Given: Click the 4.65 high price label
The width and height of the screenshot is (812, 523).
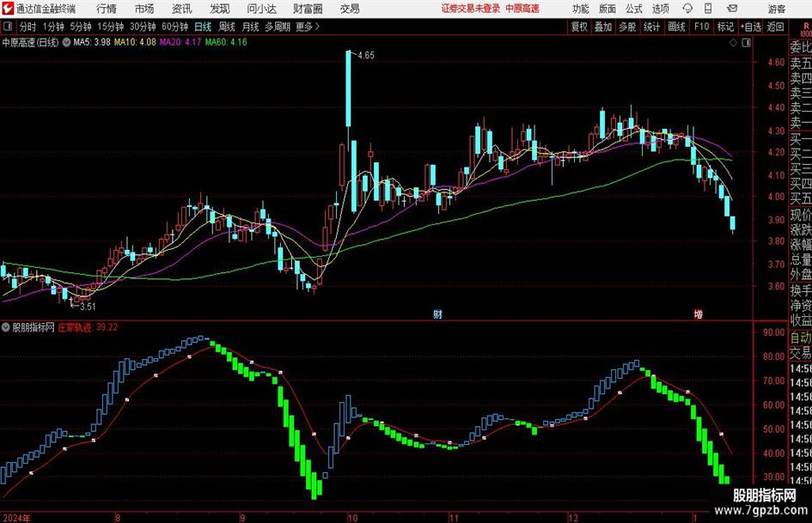Looking at the screenshot, I should pos(366,56).
